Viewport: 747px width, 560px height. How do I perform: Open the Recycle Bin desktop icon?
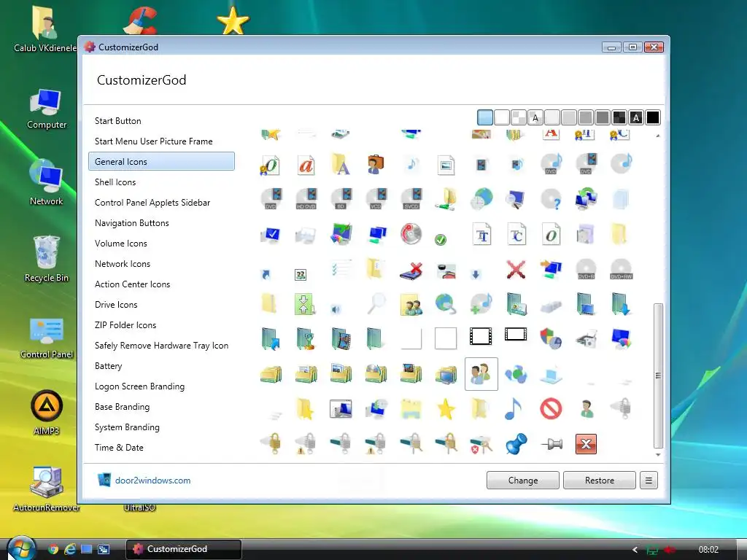click(x=46, y=260)
